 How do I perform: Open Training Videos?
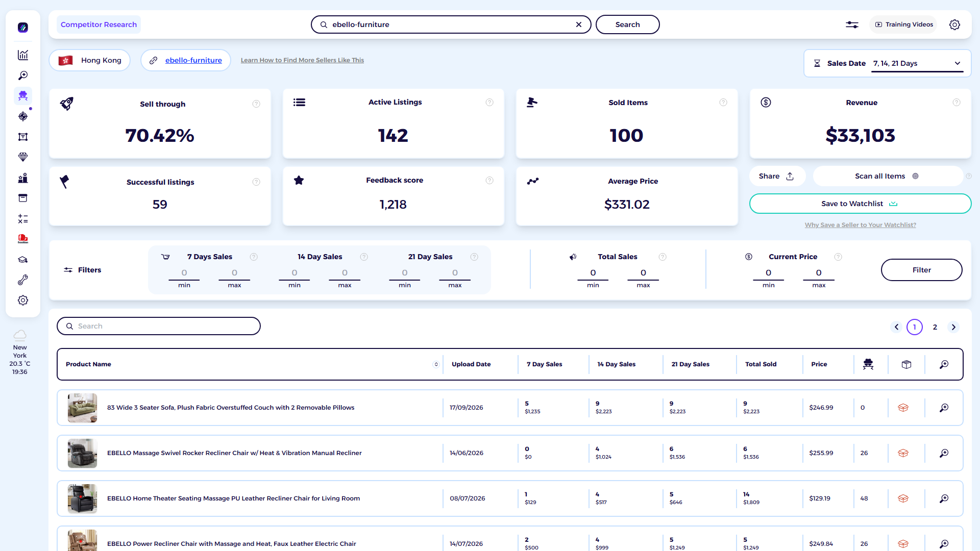(x=903, y=24)
